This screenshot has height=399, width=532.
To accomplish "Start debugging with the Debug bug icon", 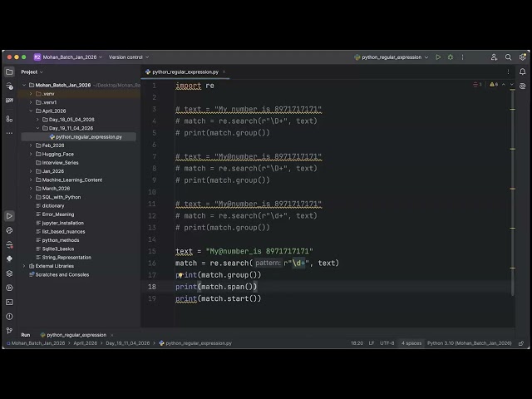I will (x=451, y=57).
